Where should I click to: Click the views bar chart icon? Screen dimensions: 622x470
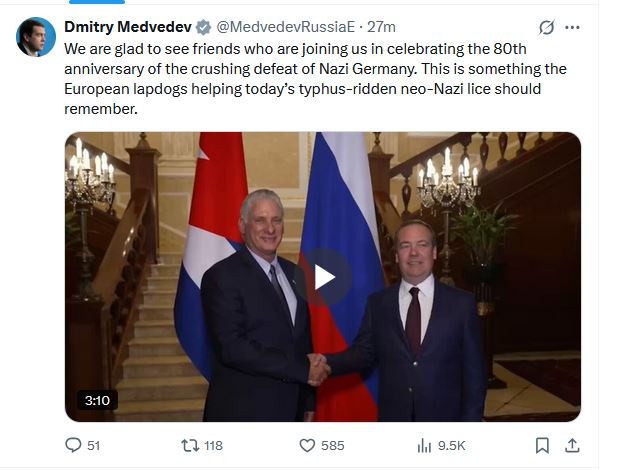click(x=424, y=445)
